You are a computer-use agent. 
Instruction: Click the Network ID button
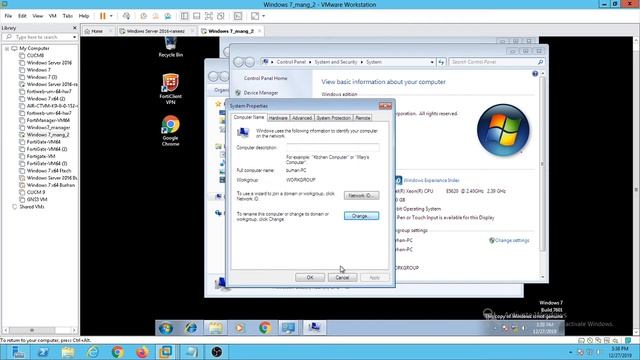coord(361,196)
